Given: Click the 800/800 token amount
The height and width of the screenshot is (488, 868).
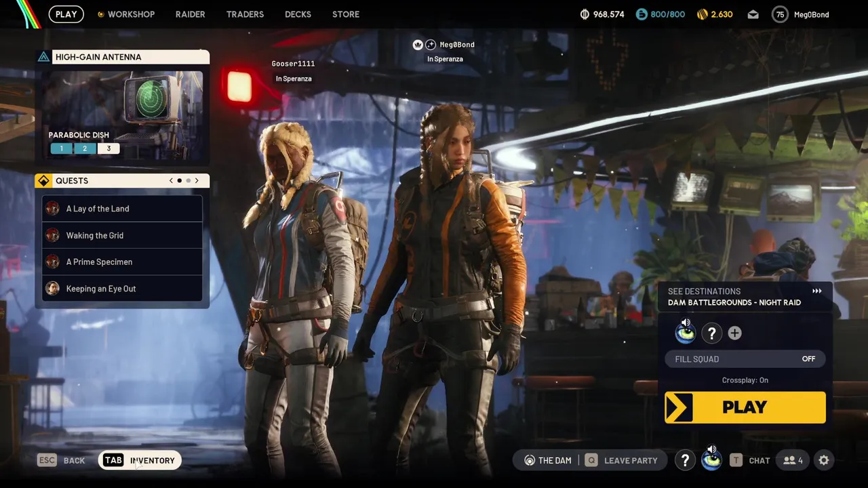Looking at the screenshot, I should [x=669, y=14].
